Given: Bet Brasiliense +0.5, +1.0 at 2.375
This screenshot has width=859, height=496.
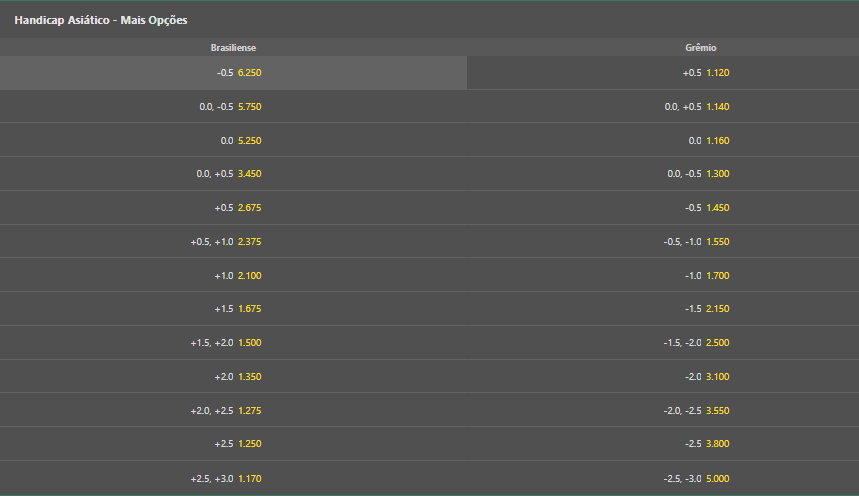Looking at the screenshot, I should pyautogui.click(x=233, y=242).
